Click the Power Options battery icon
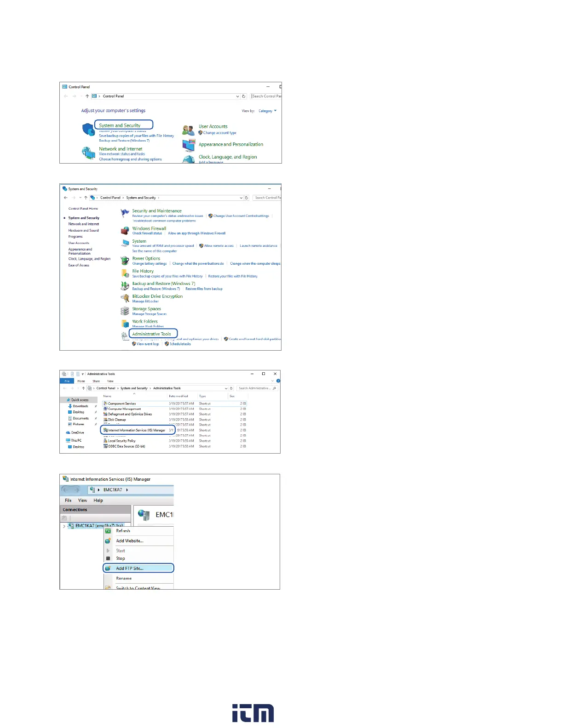The width and height of the screenshot is (563, 728). point(125,261)
